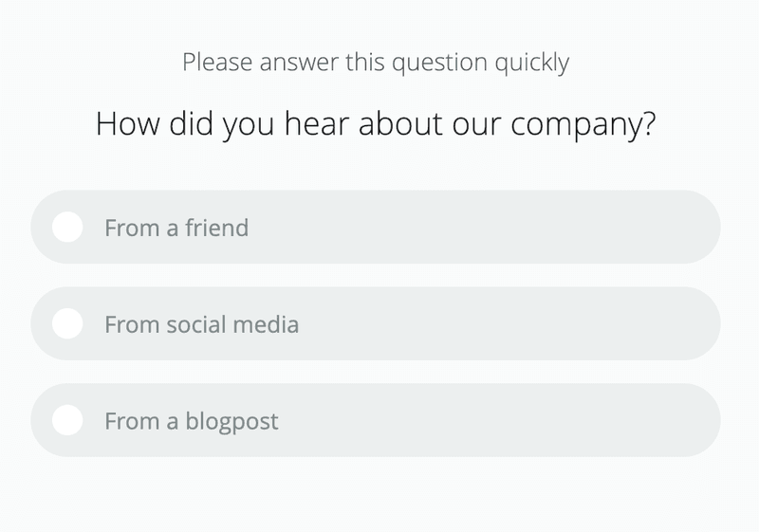
Task: Click the word "friend" in the first option
Action: (x=216, y=228)
